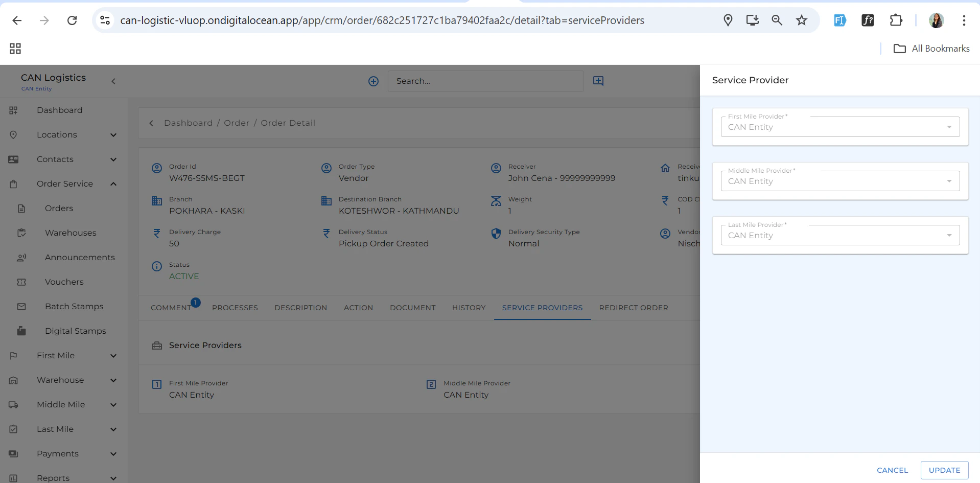
Task: Open the Last Mile Provider dropdown
Action: click(x=840, y=235)
